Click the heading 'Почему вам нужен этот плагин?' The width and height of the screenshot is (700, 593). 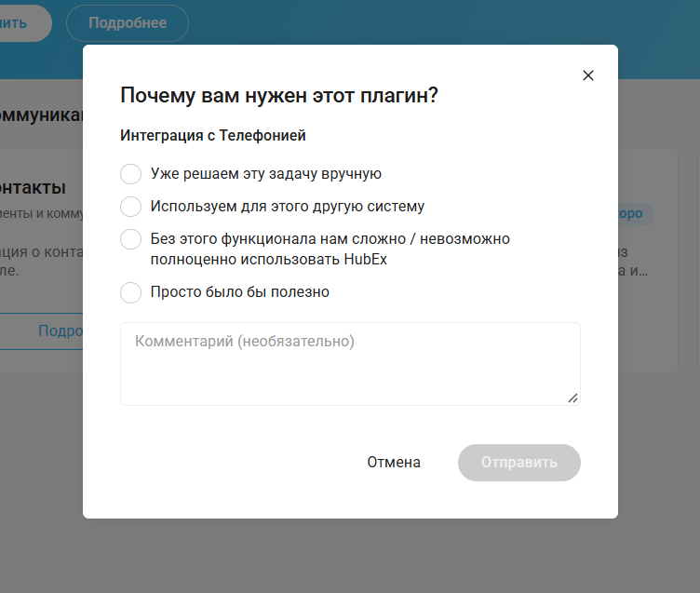click(x=279, y=96)
